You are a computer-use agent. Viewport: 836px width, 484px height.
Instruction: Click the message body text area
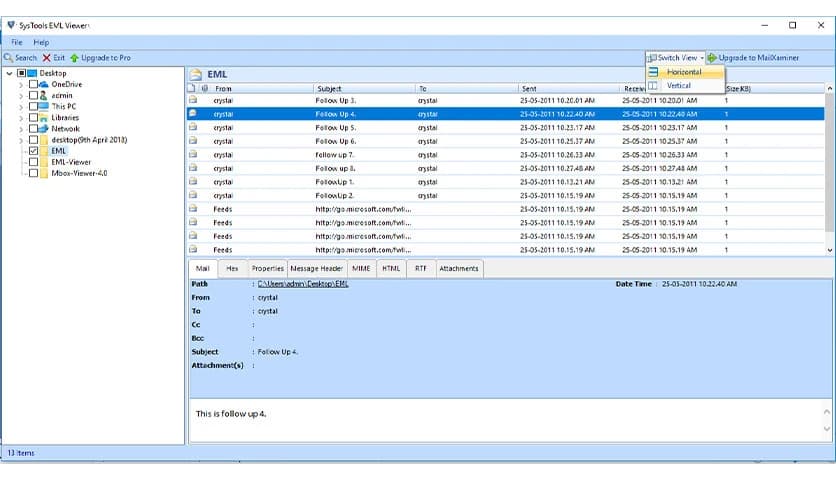pyautogui.click(x=506, y=421)
